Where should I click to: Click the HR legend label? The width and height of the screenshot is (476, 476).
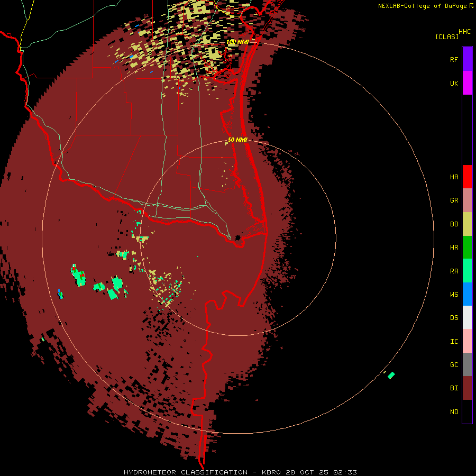[x=454, y=248]
